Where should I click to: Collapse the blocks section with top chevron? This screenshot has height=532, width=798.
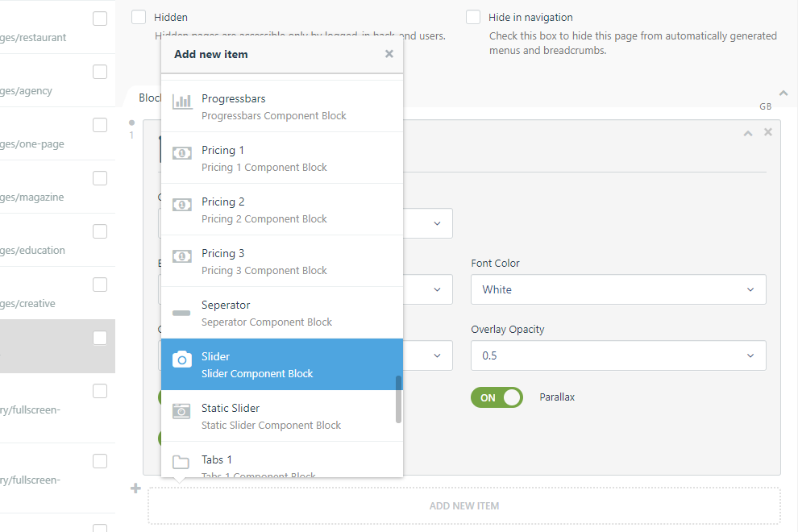pos(783,94)
